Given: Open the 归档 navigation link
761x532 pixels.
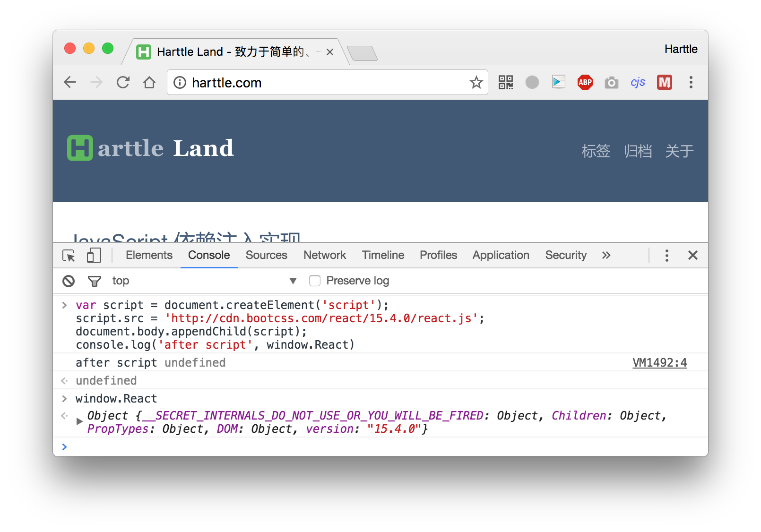Looking at the screenshot, I should click(639, 151).
